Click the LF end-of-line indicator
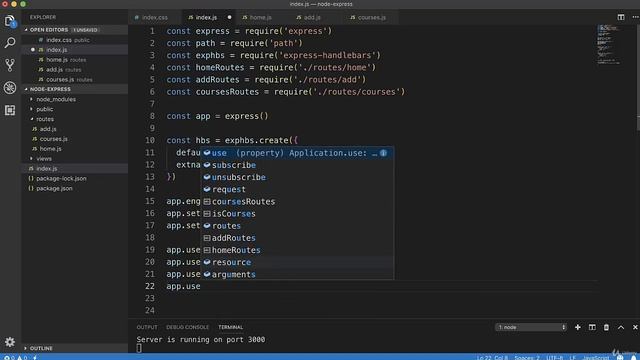Viewport: 640px width, 360px height. [572, 358]
